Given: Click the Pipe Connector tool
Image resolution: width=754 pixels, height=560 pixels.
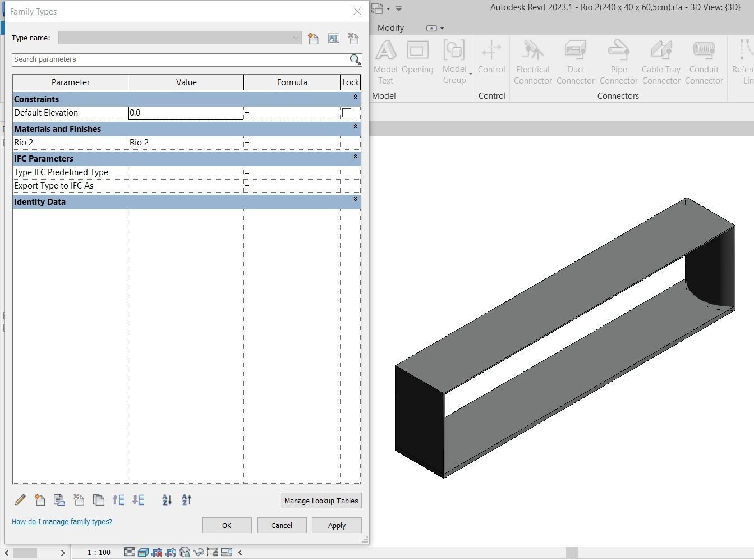Looking at the screenshot, I should click(x=619, y=62).
